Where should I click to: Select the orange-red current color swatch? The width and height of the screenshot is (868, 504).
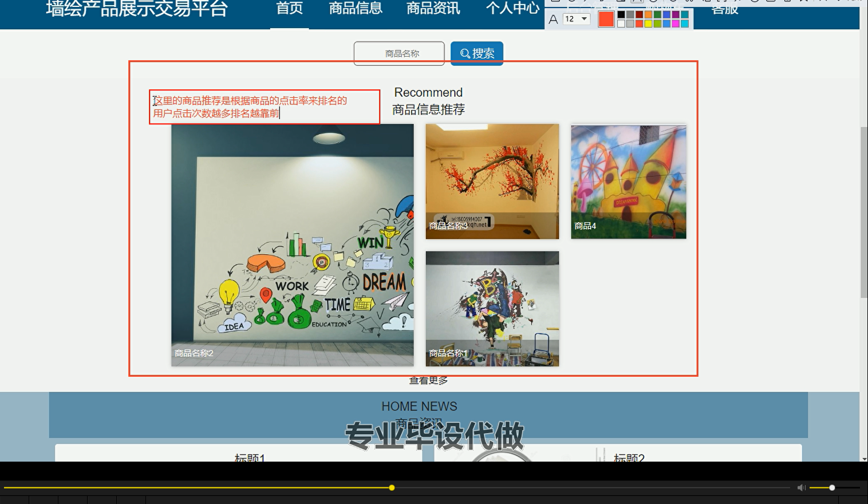pos(606,19)
